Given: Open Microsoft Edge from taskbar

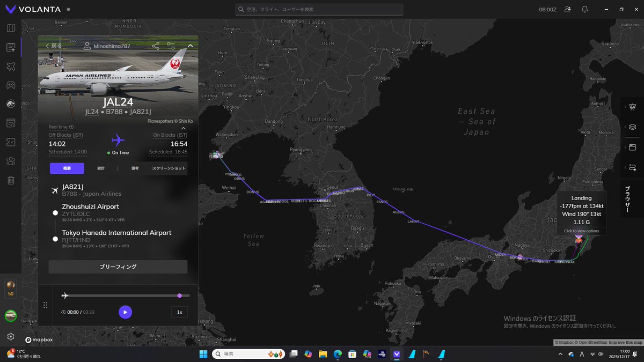Looking at the screenshot, I should pos(338,354).
